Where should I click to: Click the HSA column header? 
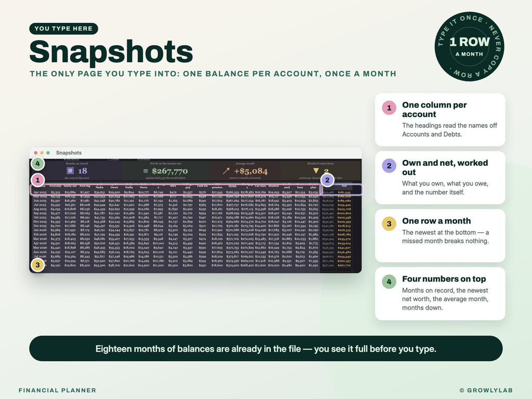[x=173, y=186]
